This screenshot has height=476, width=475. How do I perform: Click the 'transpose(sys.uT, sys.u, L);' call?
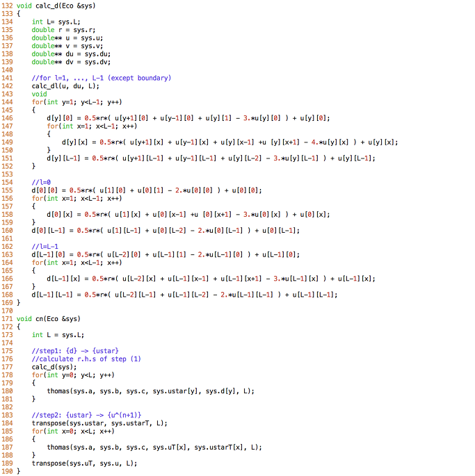(84, 463)
